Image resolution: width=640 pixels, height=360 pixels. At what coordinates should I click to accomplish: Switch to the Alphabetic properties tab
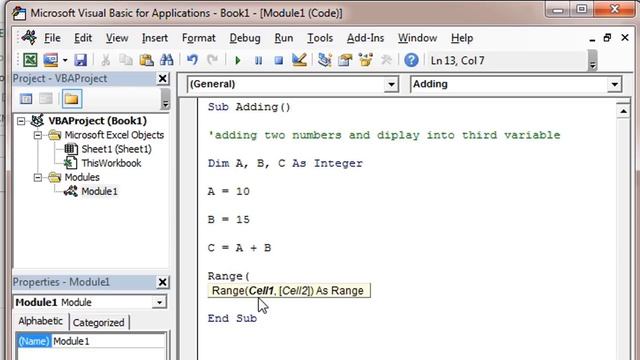point(40,321)
